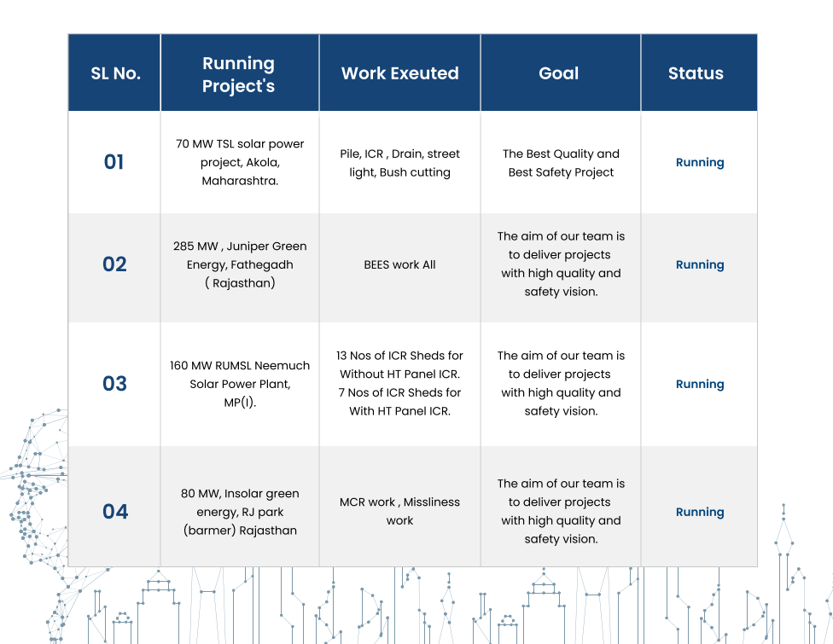Select serial number 01 cell
The image size is (833, 644).
(114, 162)
